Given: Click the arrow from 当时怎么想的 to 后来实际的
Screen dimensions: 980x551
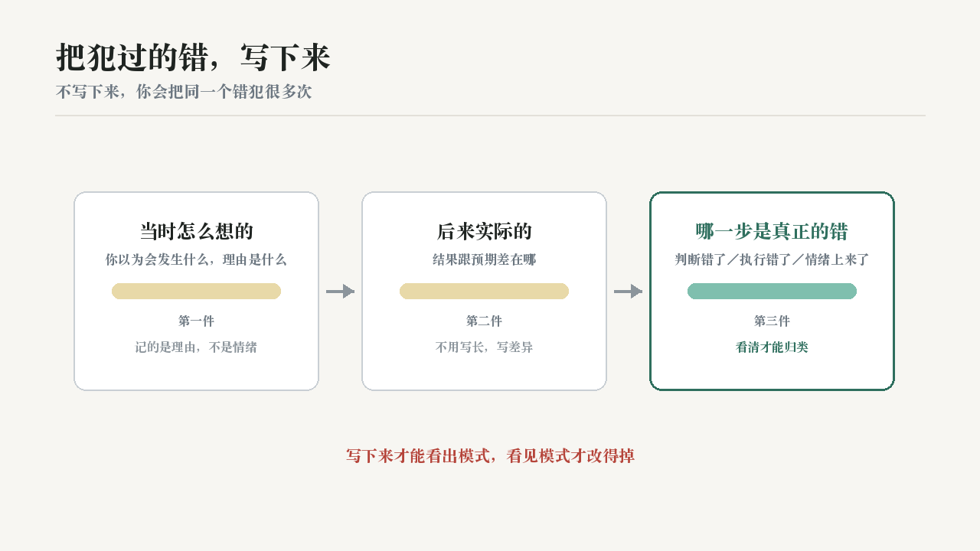Looking at the screenshot, I should [x=340, y=291].
